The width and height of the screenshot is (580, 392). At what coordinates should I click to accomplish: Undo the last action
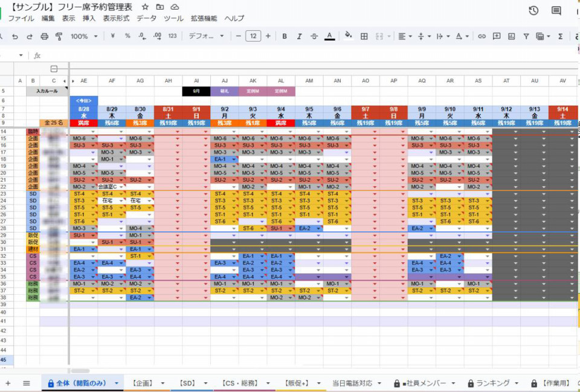pos(14,36)
